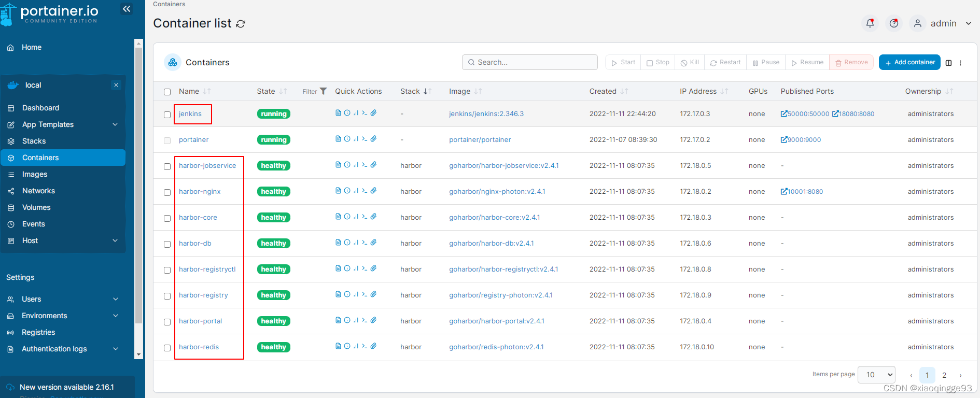Expand the Host submenu
Viewport: 980px width, 398px height.
coord(115,240)
